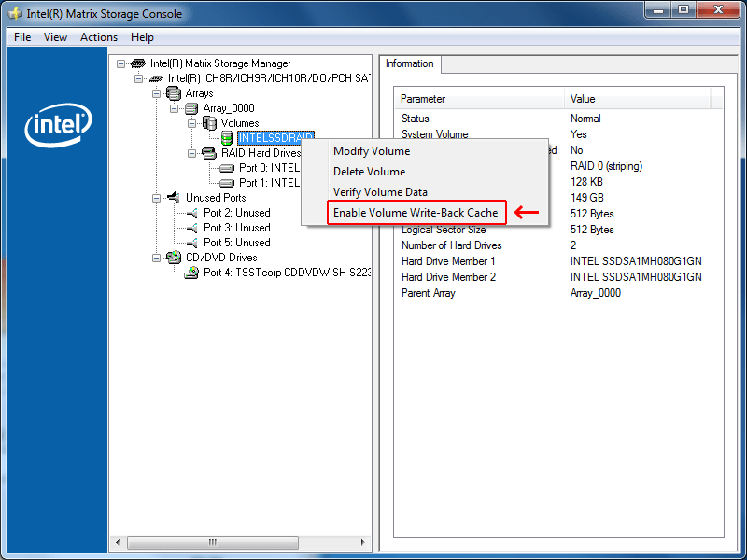Select the INTELSSDRAID volume icon
This screenshot has width=747, height=560.
point(226,137)
